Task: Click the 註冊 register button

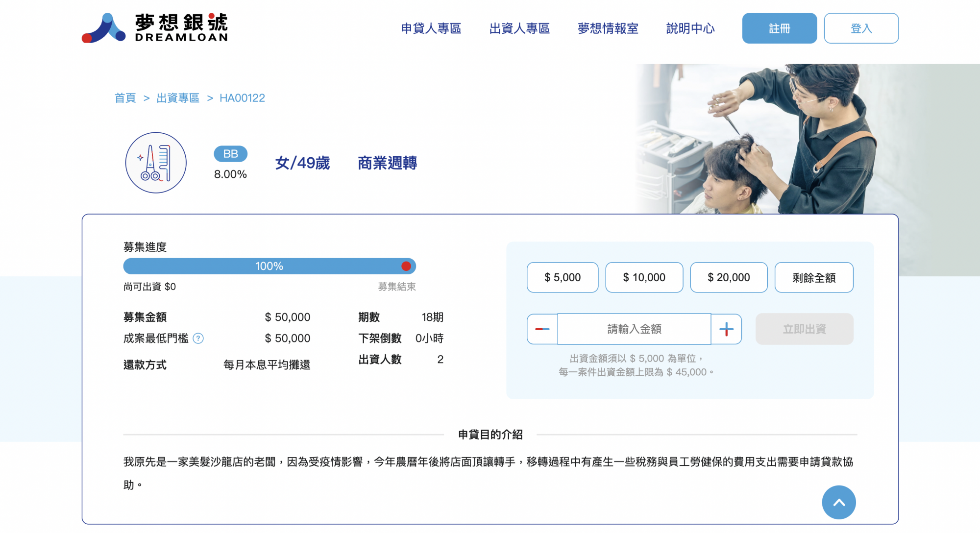Action: 780,28
